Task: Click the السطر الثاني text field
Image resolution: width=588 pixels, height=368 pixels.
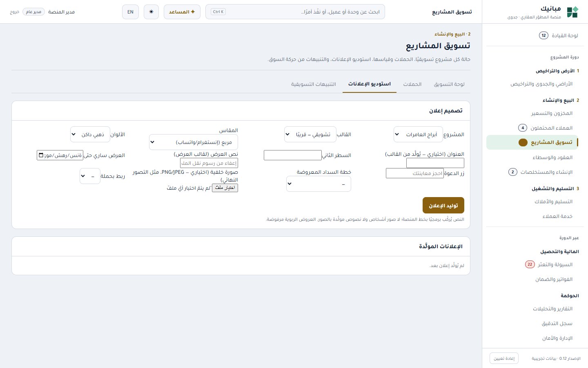Action: (x=293, y=155)
